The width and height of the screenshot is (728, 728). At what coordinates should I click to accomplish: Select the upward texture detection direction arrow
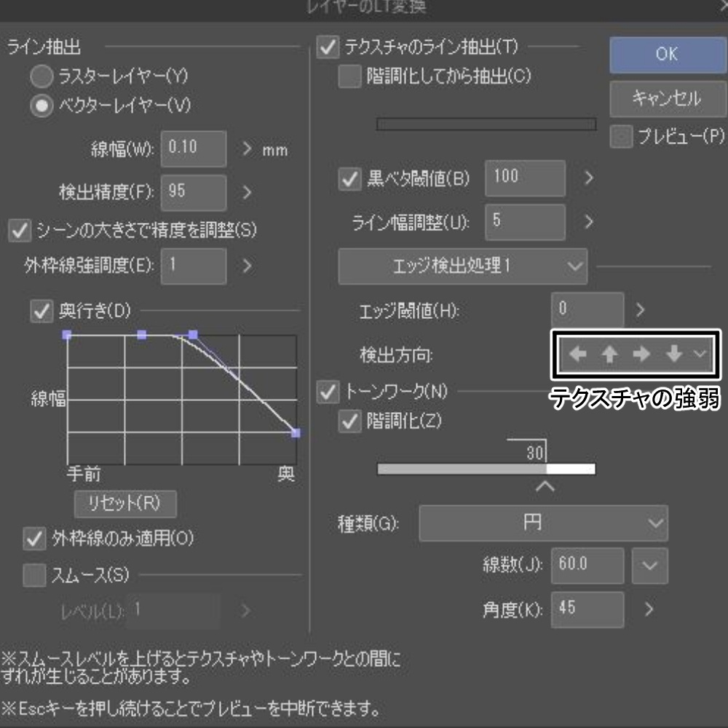click(x=610, y=355)
